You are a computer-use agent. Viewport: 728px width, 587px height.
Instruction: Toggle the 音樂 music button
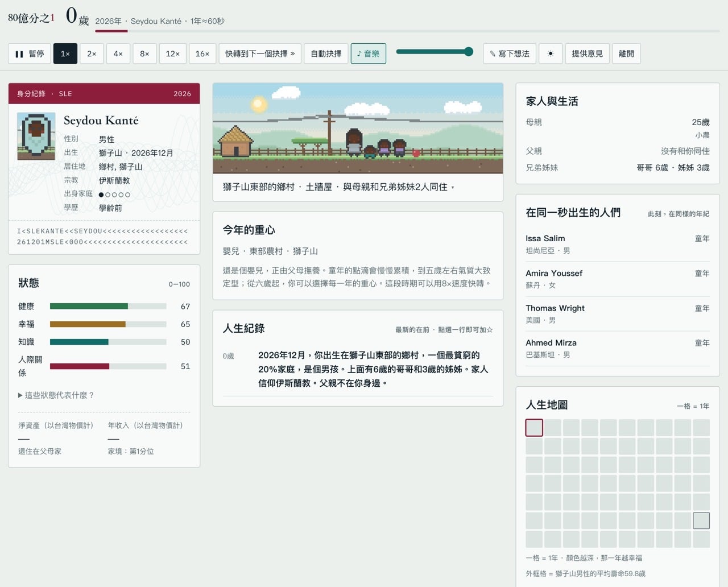(x=369, y=53)
